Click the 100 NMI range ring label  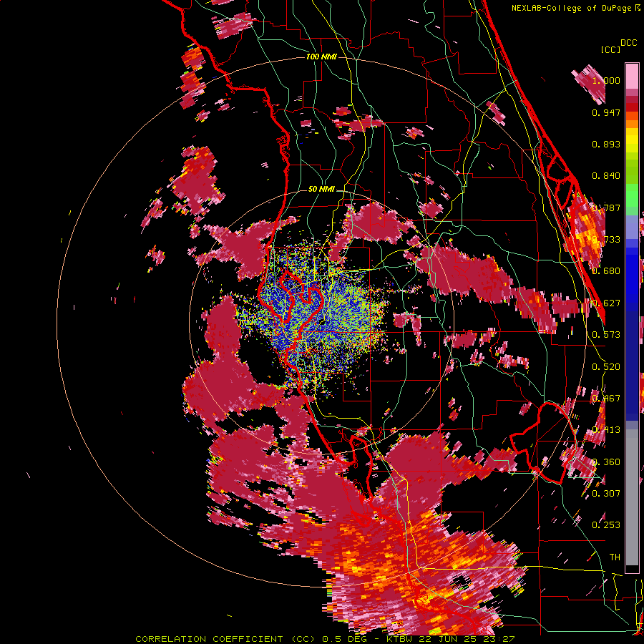click(x=321, y=57)
